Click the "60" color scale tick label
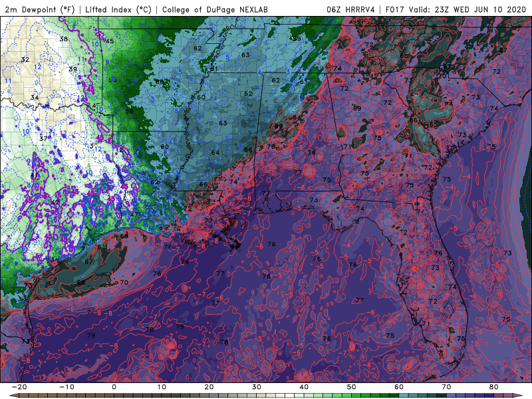Screen dimensions: 532x399 pos(399,387)
